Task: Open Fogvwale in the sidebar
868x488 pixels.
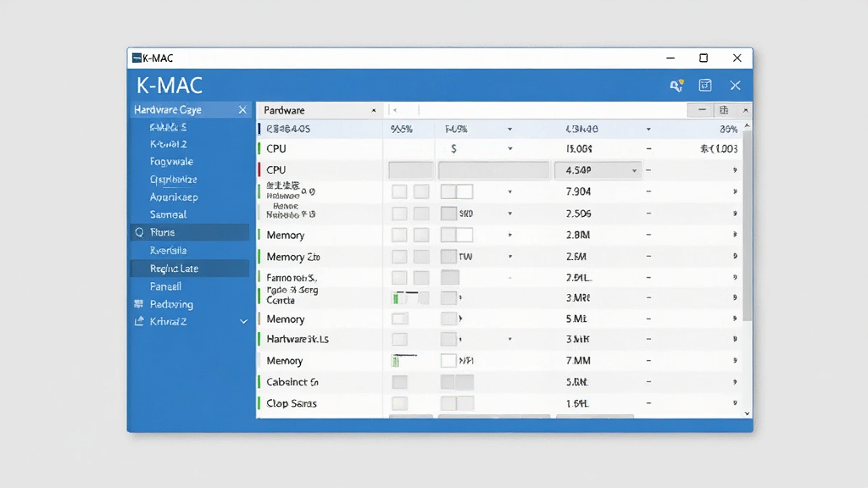Action: point(171,162)
